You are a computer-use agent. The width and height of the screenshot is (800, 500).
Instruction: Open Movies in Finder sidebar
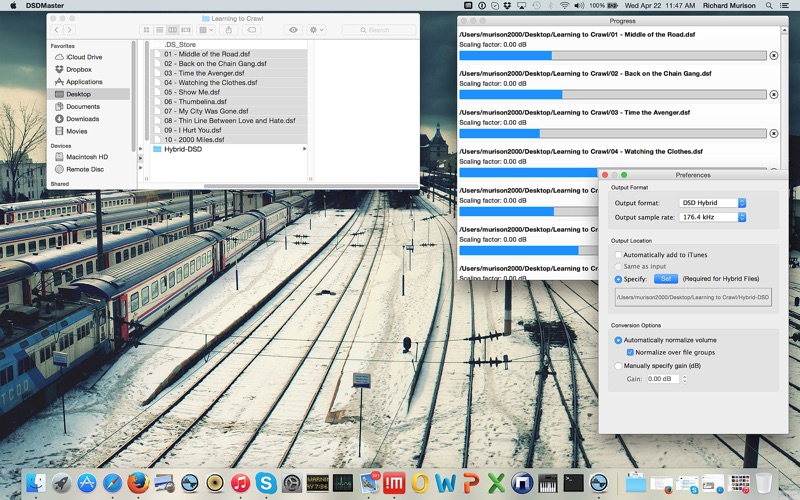coord(71,131)
